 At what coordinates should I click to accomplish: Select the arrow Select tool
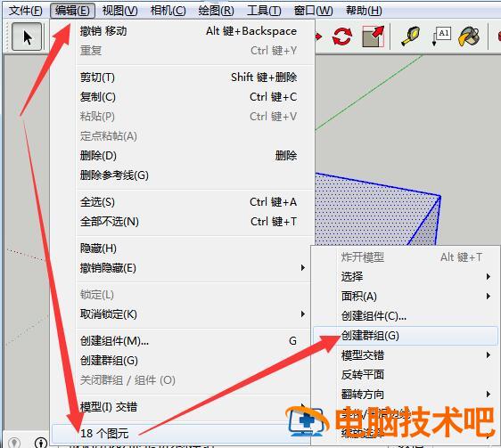click(x=27, y=37)
